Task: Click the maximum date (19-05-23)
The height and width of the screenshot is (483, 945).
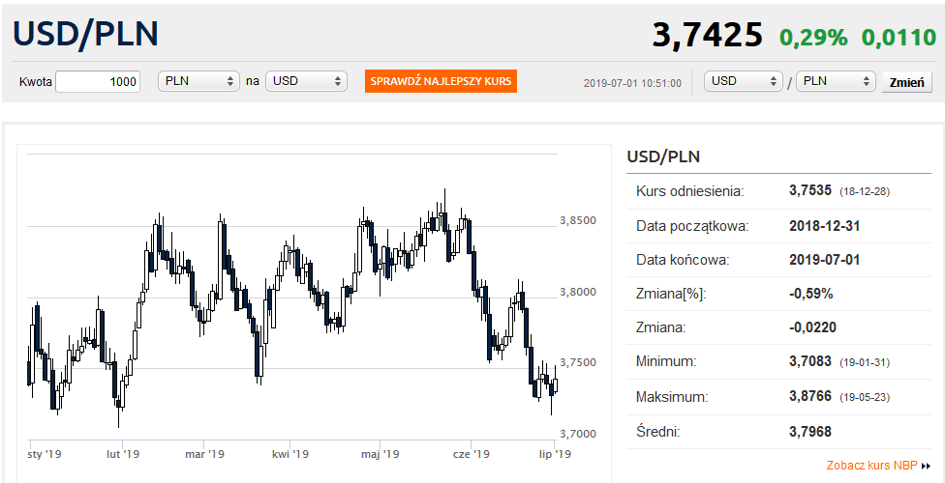Action: pyautogui.click(x=864, y=397)
